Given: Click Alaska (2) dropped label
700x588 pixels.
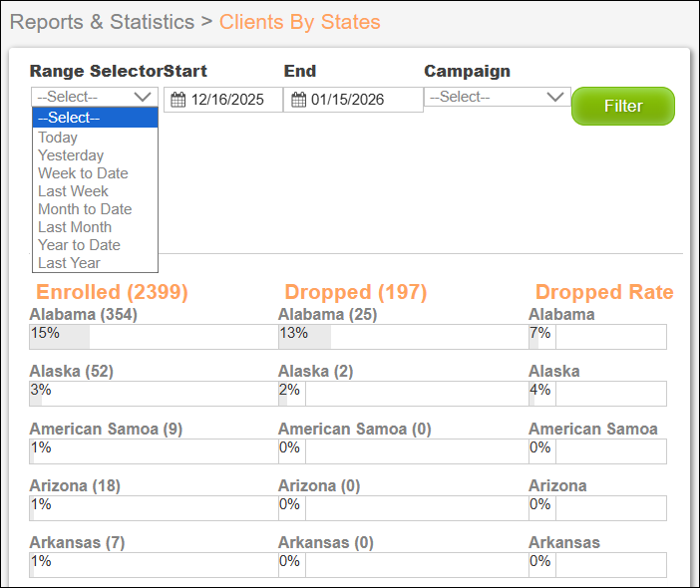Looking at the screenshot, I should click(x=316, y=371).
